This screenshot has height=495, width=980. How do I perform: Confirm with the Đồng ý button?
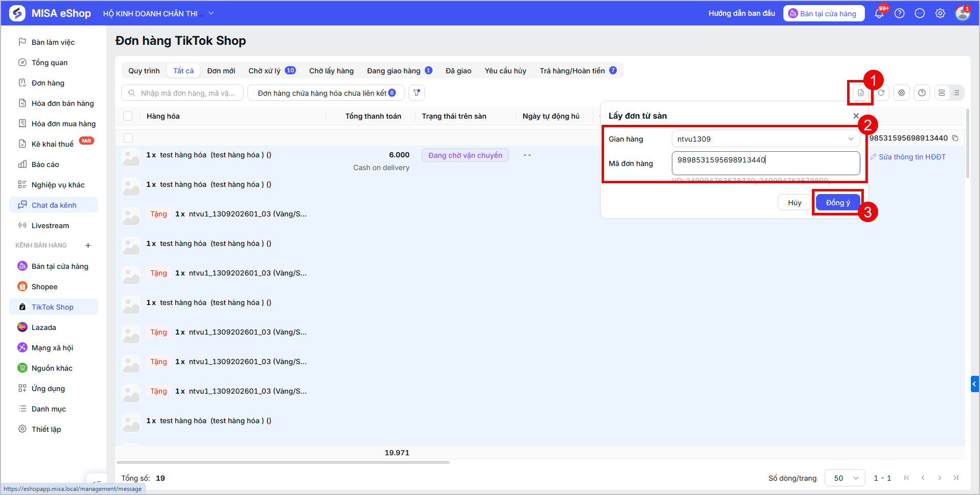[x=838, y=203]
